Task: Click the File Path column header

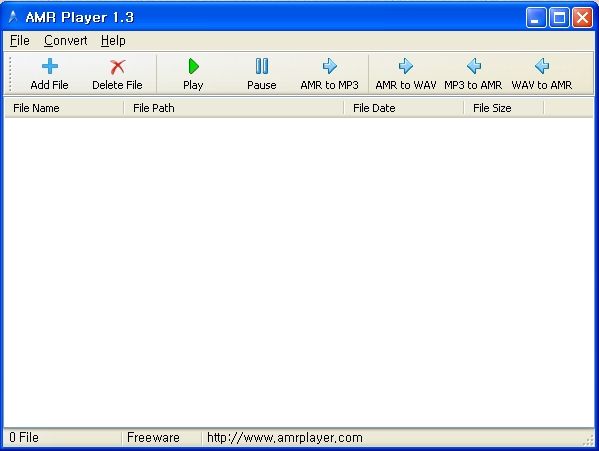Action: (233, 108)
